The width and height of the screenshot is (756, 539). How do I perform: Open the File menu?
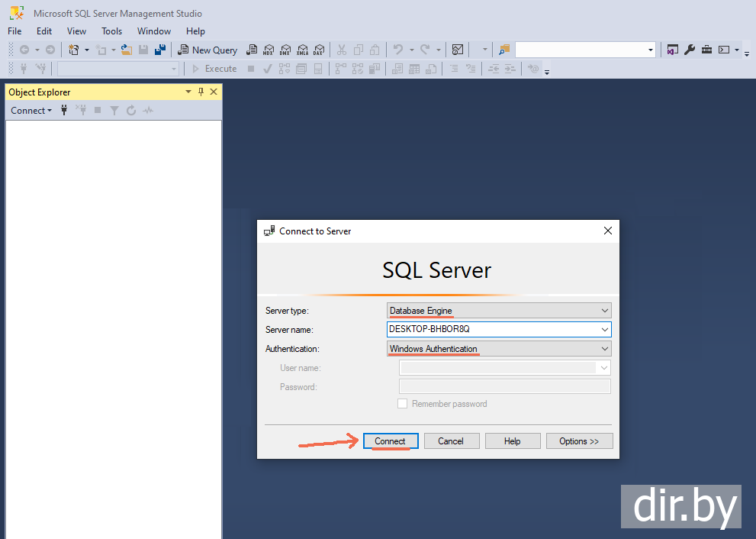click(14, 31)
